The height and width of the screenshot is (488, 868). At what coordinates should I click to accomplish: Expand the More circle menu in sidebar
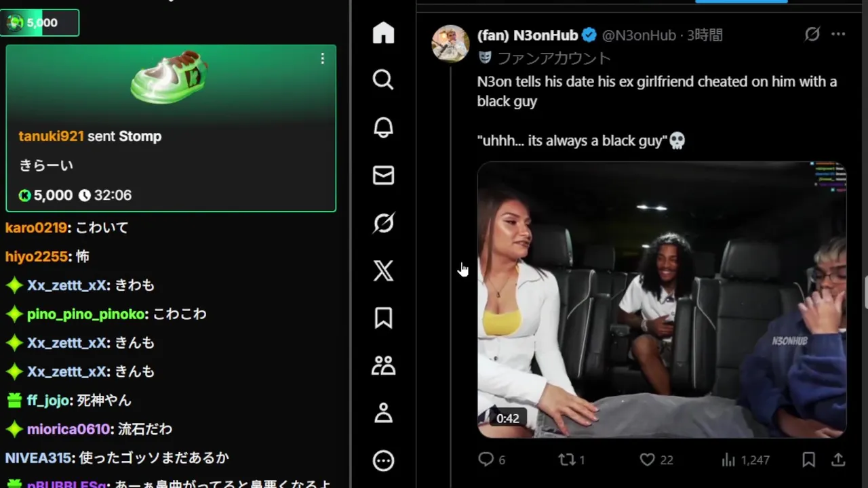click(383, 461)
